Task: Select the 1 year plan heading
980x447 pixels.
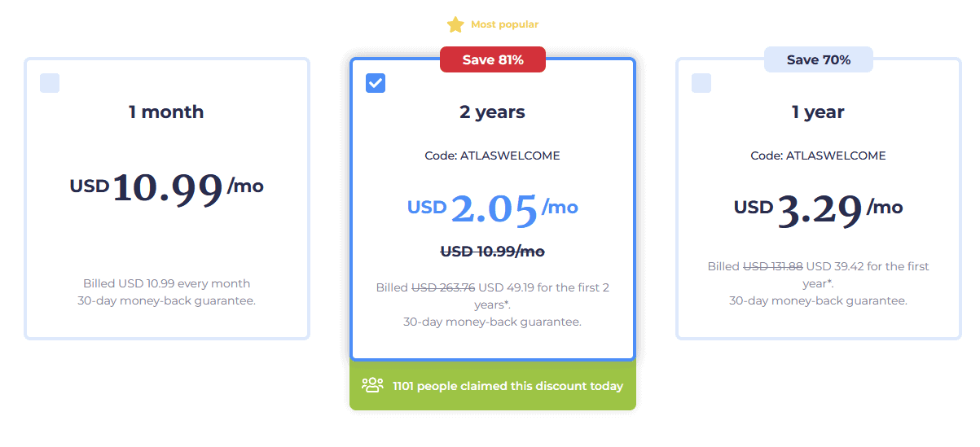Action: pos(819,112)
